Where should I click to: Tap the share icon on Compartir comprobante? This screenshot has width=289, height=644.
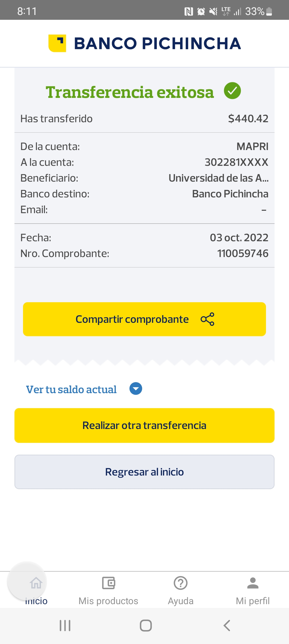[207, 319]
